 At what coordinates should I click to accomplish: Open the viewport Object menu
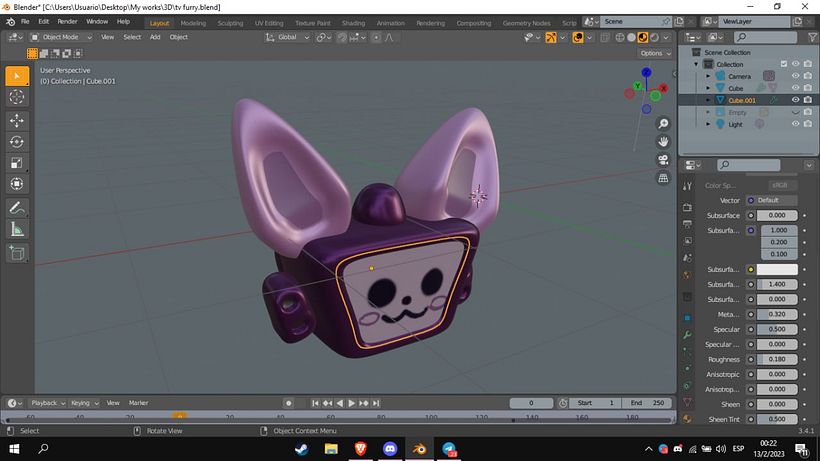click(x=178, y=37)
